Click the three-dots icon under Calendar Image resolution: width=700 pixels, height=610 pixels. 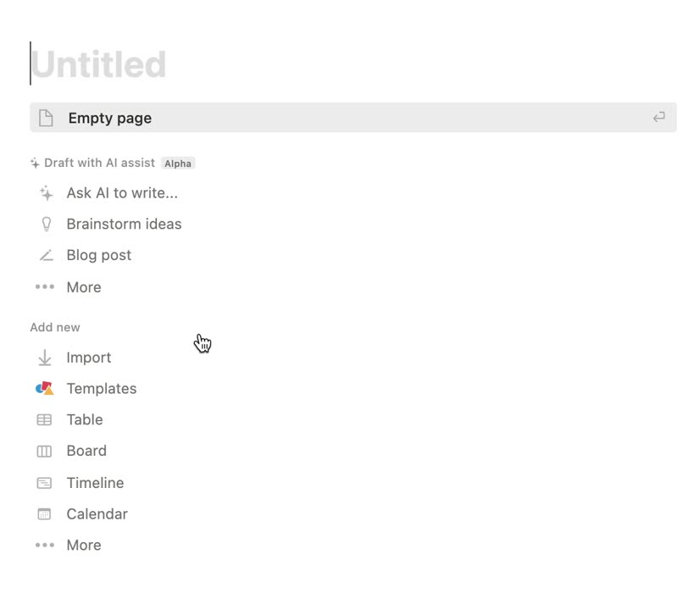[x=45, y=546]
